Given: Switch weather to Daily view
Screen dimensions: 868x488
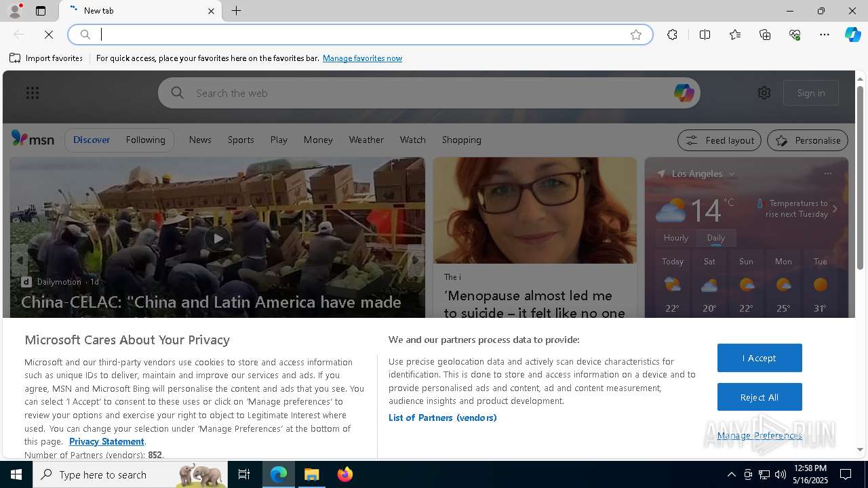Looking at the screenshot, I should click(x=716, y=238).
